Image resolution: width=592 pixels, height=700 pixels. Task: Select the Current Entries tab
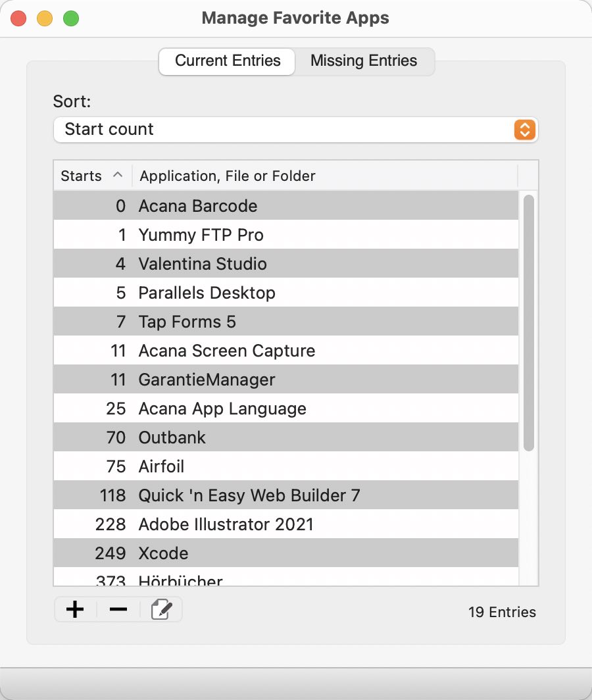[227, 61]
